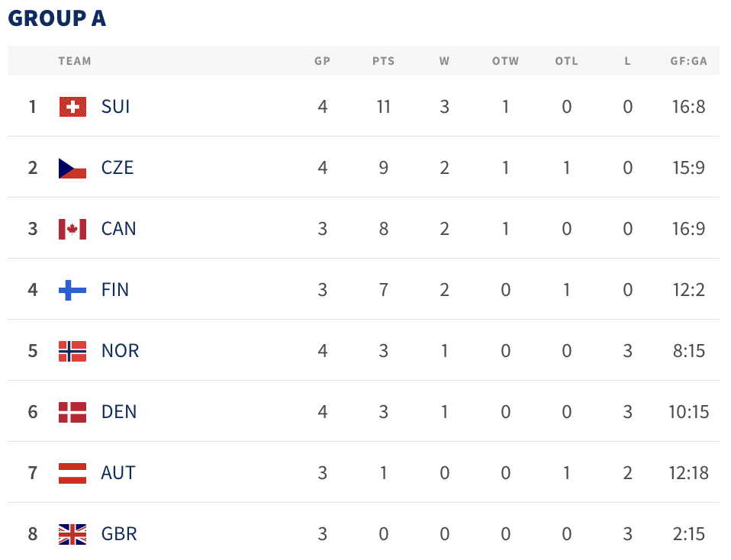Click the OTW column header
The height and width of the screenshot is (560, 731).
(505, 61)
